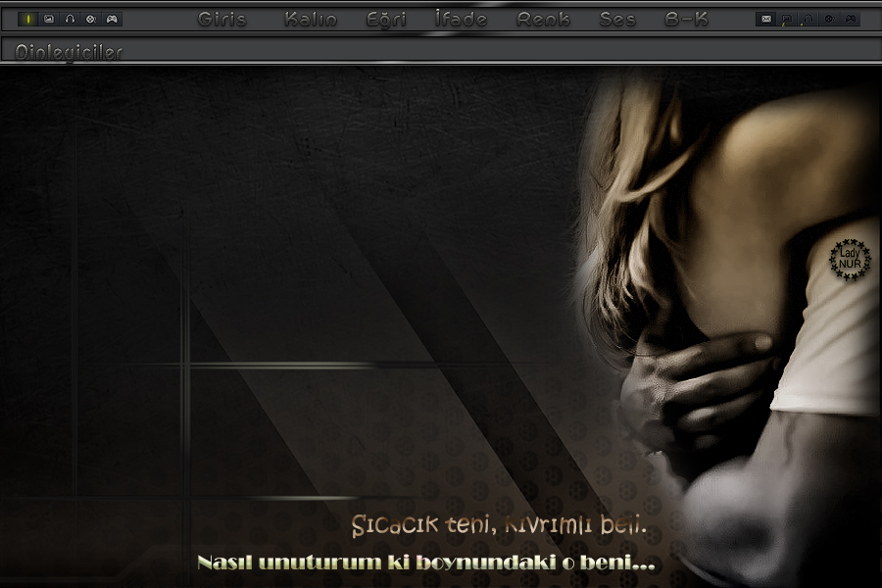
Task: Click the İfade menu item
Action: coord(461,19)
